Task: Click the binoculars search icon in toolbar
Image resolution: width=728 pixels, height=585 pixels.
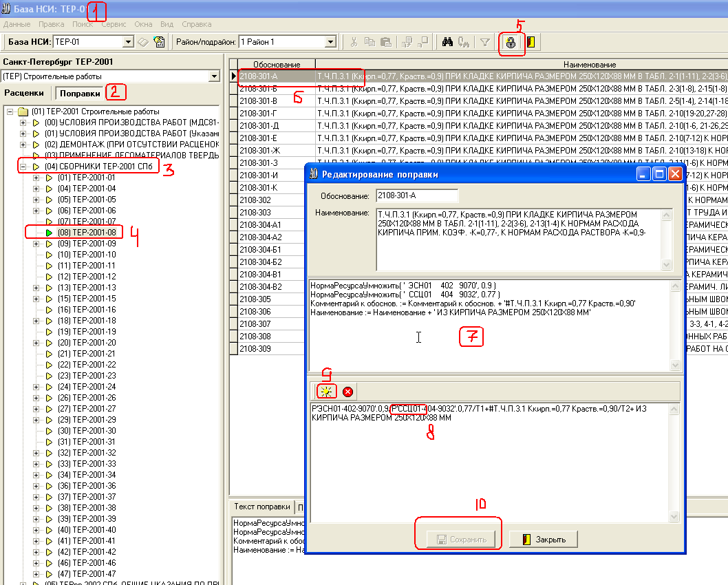Action: (x=447, y=42)
